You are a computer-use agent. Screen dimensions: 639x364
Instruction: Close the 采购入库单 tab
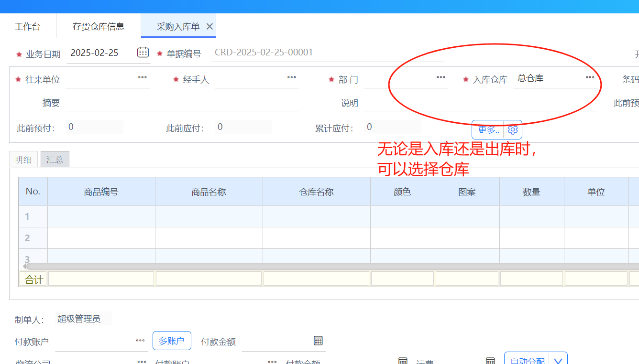click(x=209, y=27)
